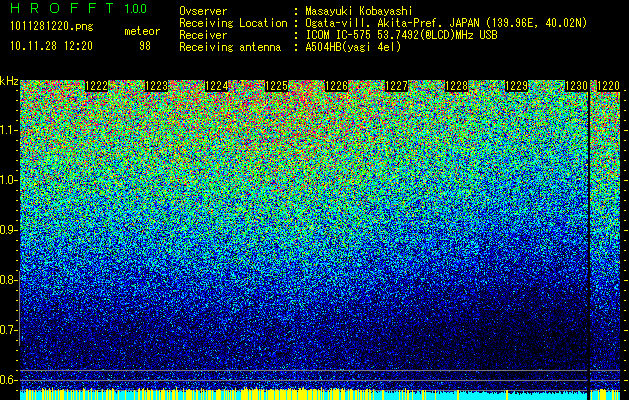Select the filename 1011281220.png
The height and width of the screenshot is (400, 629).
(52, 27)
